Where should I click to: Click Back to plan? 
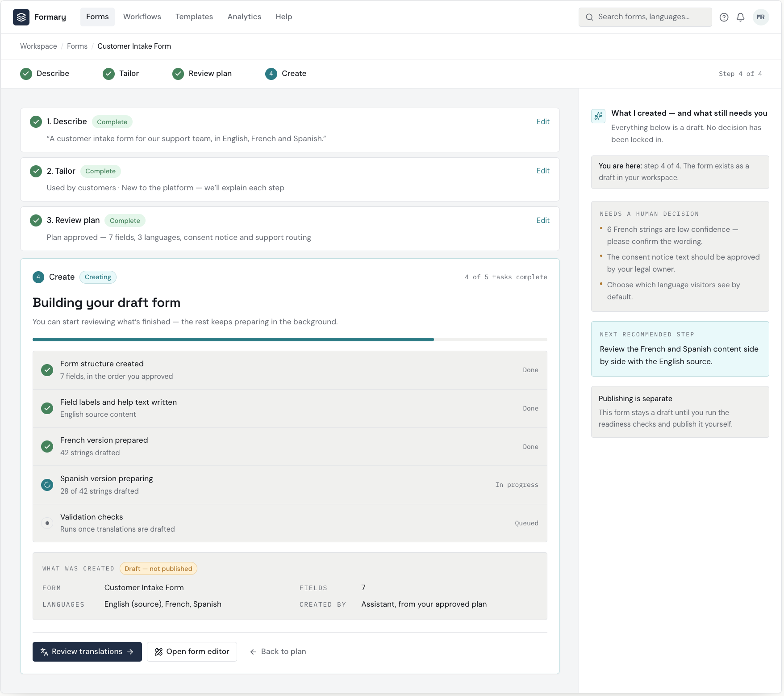pyautogui.click(x=278, y=652)
